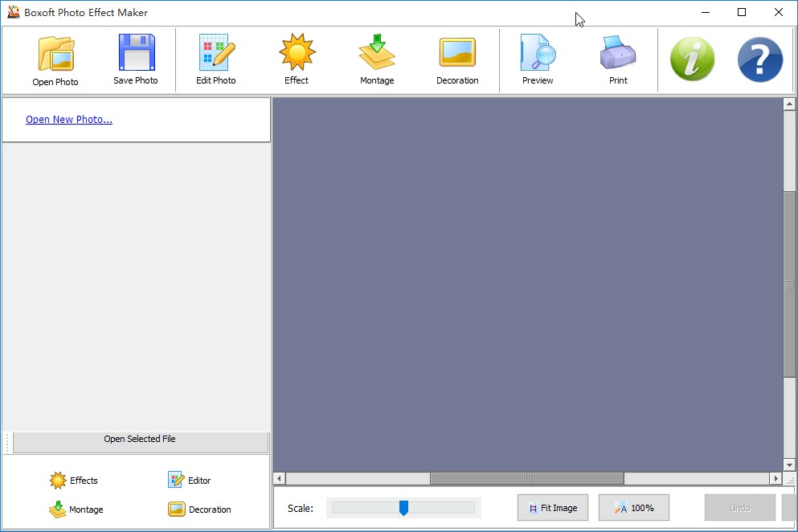798x532 pixels.
Task: Click the vertical scrollbar up arrow
Action: [x=789, y=104]
